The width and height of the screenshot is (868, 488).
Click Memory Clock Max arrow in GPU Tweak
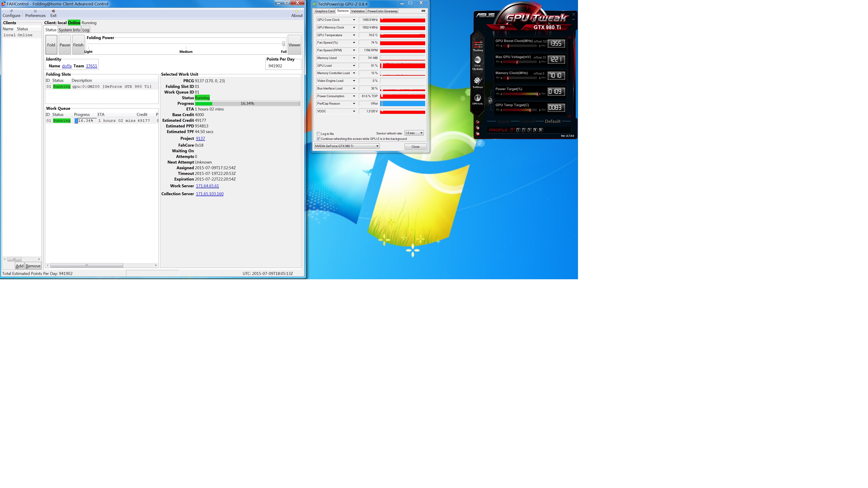(540, 78)
